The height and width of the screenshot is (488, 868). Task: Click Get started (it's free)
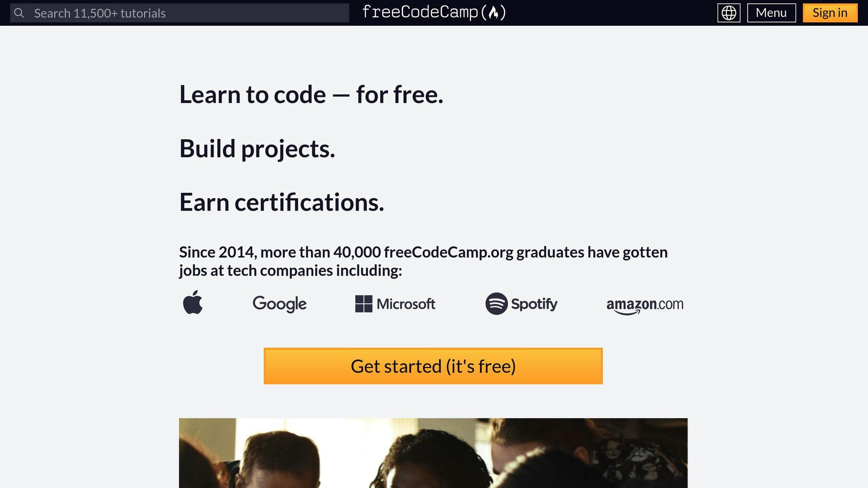433,366
